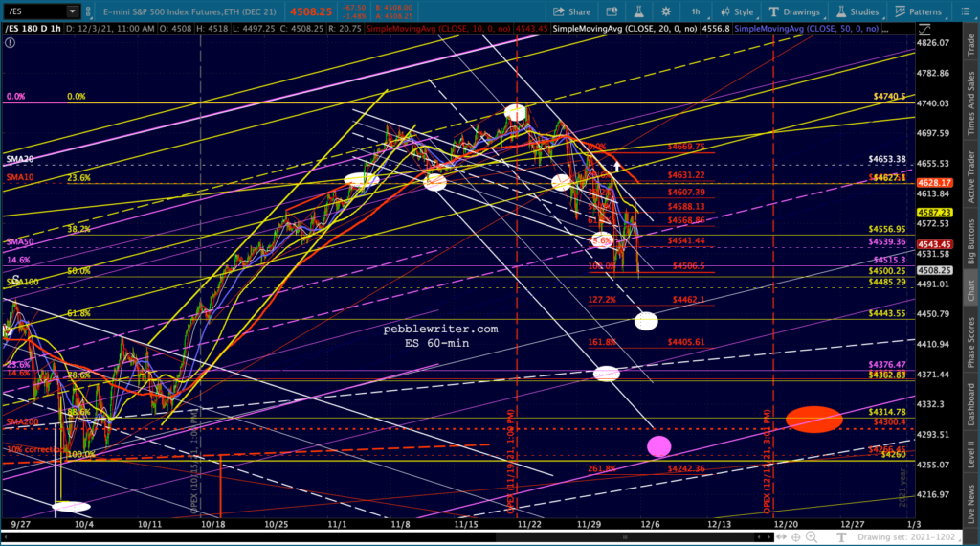
Task: Change the 1h timeframe selector
Action: coord(696,11)
